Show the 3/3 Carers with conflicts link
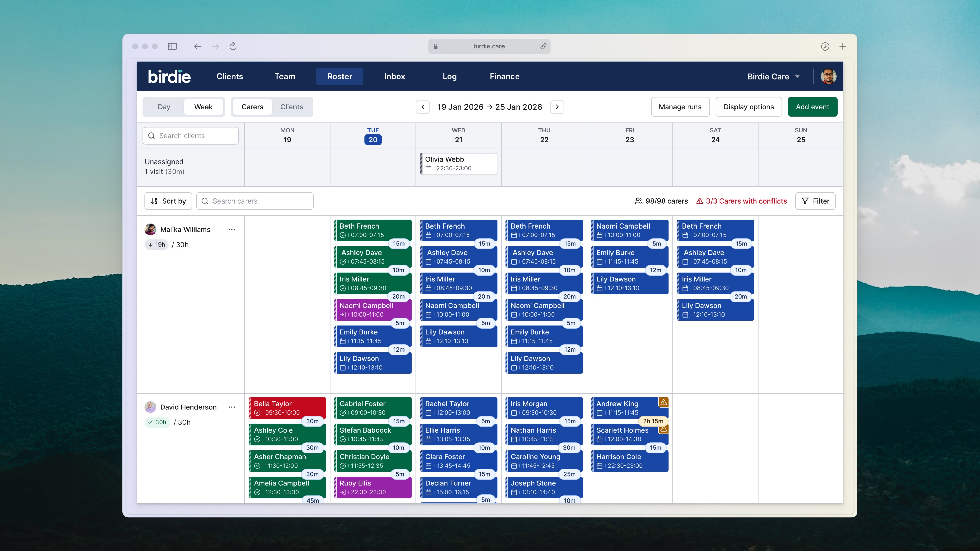 pos(741,201)
